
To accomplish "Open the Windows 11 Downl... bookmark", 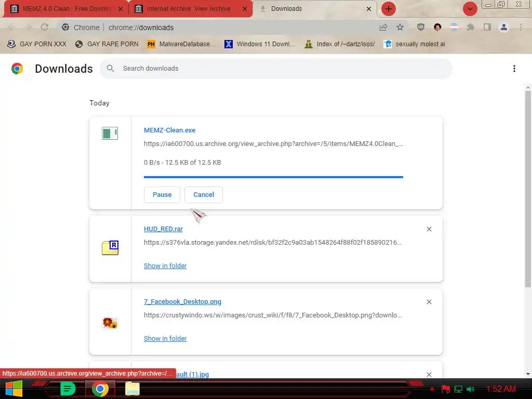I will click(x=260, y=44).
